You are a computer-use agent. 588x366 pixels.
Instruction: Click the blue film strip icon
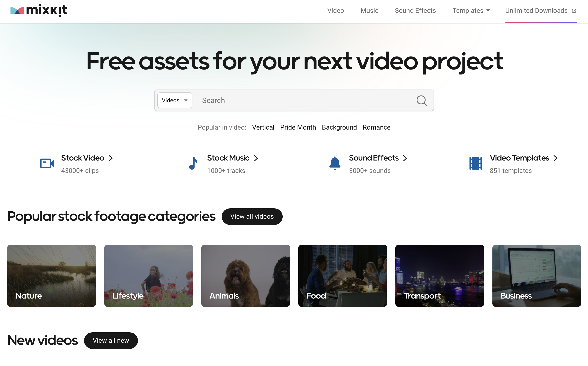point(475,163)
